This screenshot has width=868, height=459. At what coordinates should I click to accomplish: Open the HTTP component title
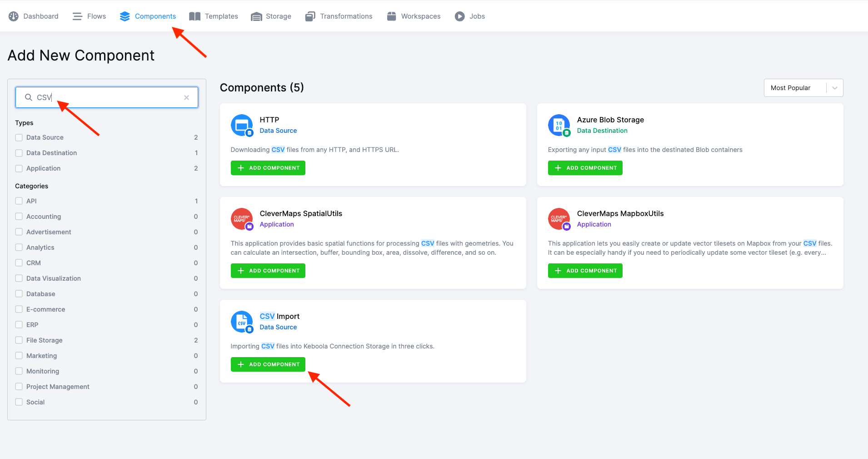coord(269,120)
